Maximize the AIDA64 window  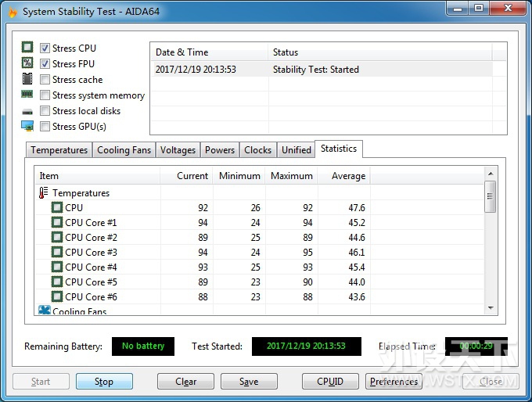(x=479, y=9)
